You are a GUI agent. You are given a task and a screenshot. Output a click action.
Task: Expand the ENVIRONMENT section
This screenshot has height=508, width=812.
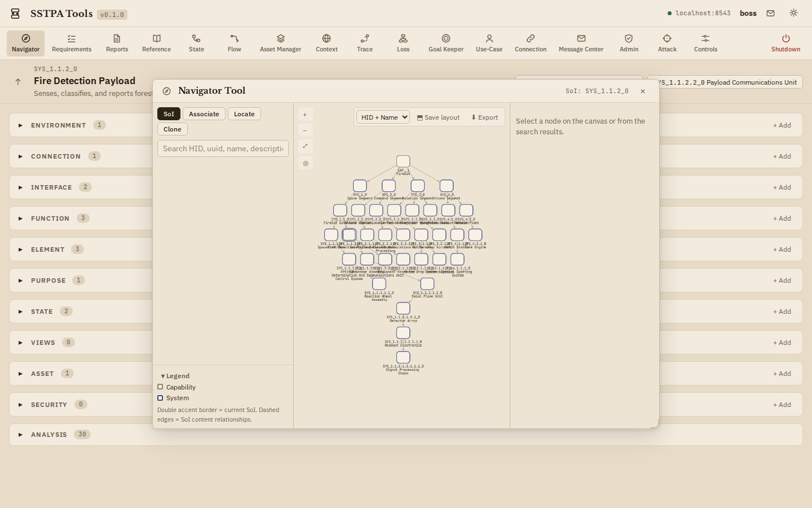(x=20, y=125)
